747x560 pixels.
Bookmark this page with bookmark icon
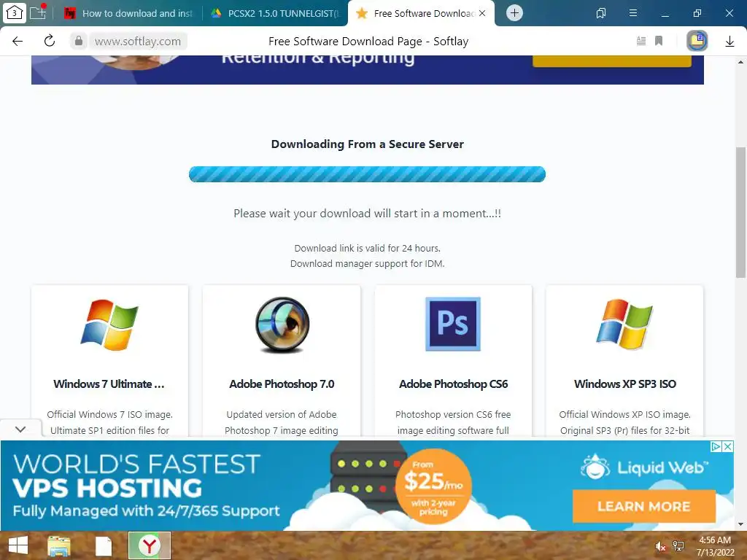[x=659, y=41]
